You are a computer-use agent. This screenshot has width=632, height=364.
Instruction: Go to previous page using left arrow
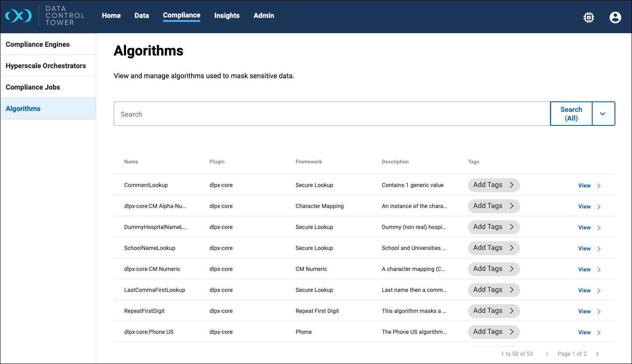(547, 354)
